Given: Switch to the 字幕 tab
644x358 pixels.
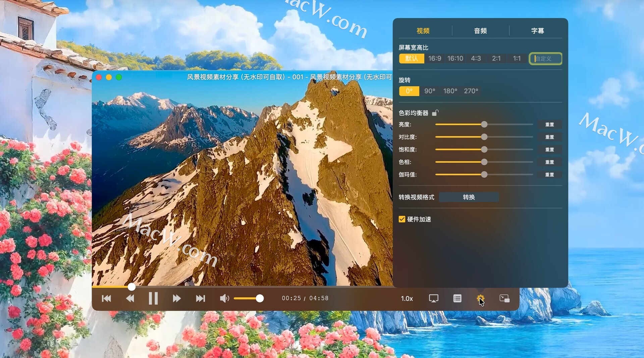Looking at the screenshot, I should point(537,31).
